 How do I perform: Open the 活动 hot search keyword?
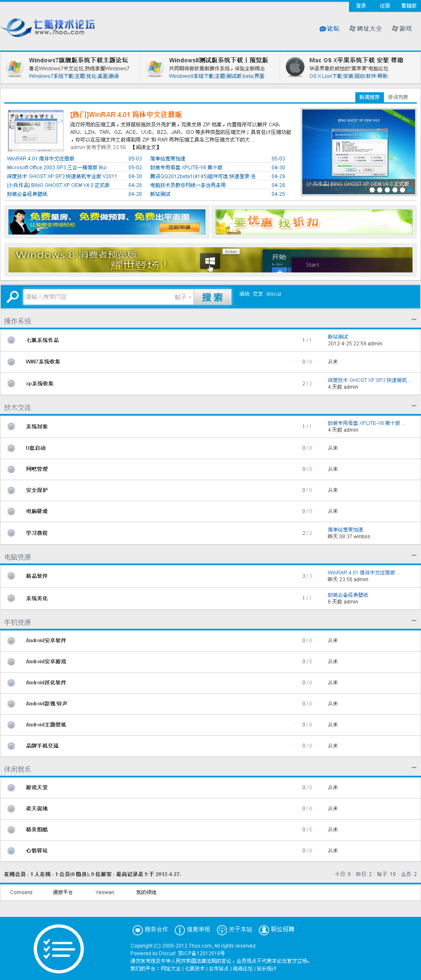tap(244, 294)
